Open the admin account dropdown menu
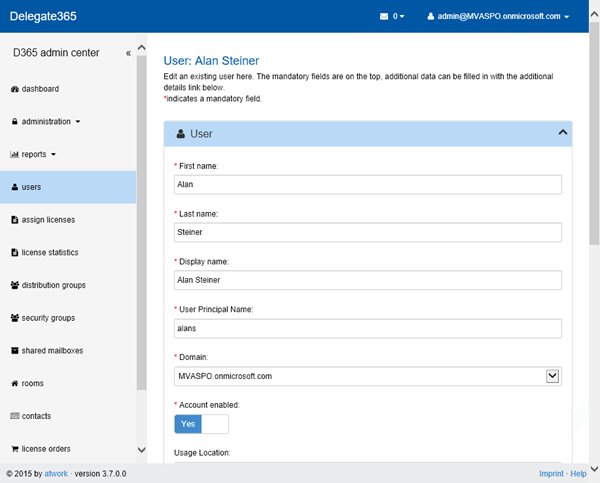600x483 pixels. pos(498,17)
